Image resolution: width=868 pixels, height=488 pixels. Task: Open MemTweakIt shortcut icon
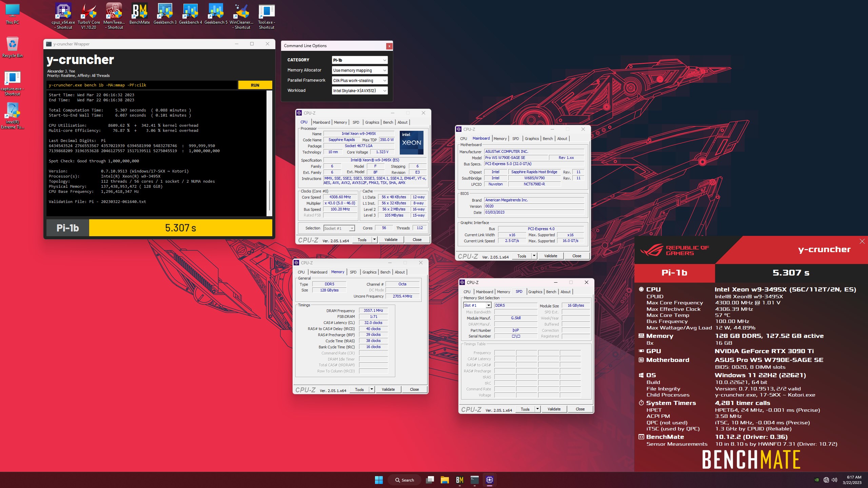(114, 16)
